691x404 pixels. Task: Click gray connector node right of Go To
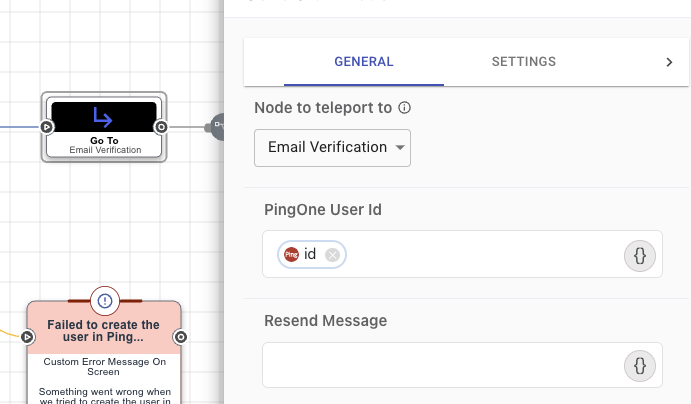point(214,127)
